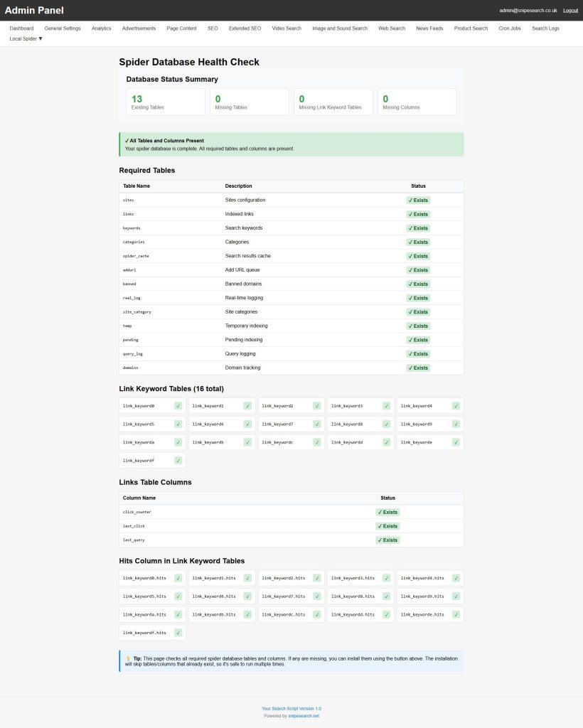Image resolution: width=583 pixels, height=728 pixels.
Task: Click the lightbulb Tip icon
Action: point(128,658)
